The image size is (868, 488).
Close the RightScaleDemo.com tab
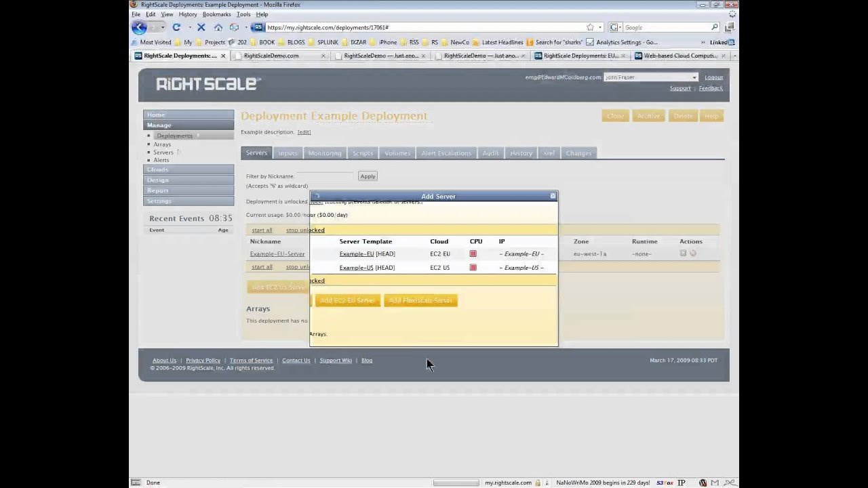323,56
